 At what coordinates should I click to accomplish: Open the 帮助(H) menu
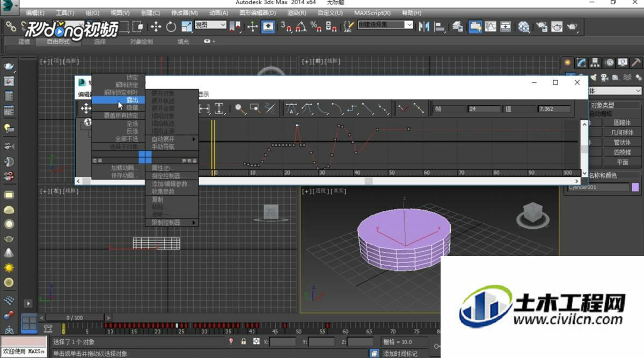pos(411,12)
